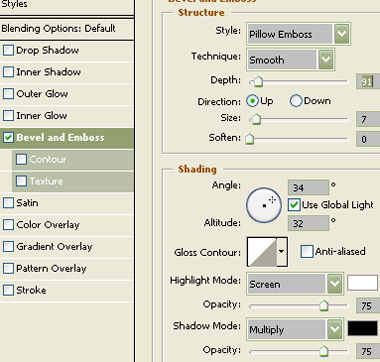Open the black Shadow color swatch

click(x=362, y=328)
